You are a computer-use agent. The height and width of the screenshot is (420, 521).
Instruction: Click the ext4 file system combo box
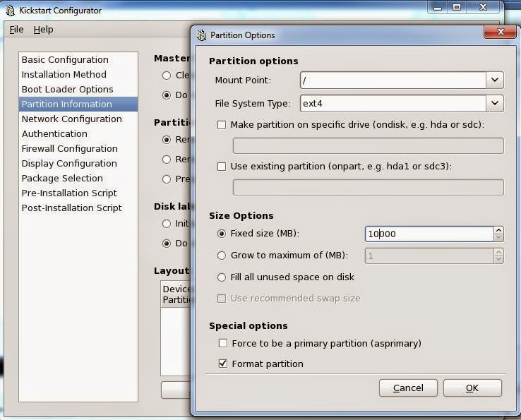pos(393,103)
